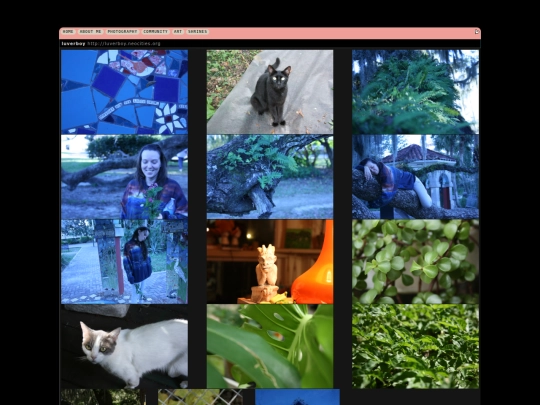
Task: Open the fern and Spanish moss photo
Action: (x=415, y=92)
